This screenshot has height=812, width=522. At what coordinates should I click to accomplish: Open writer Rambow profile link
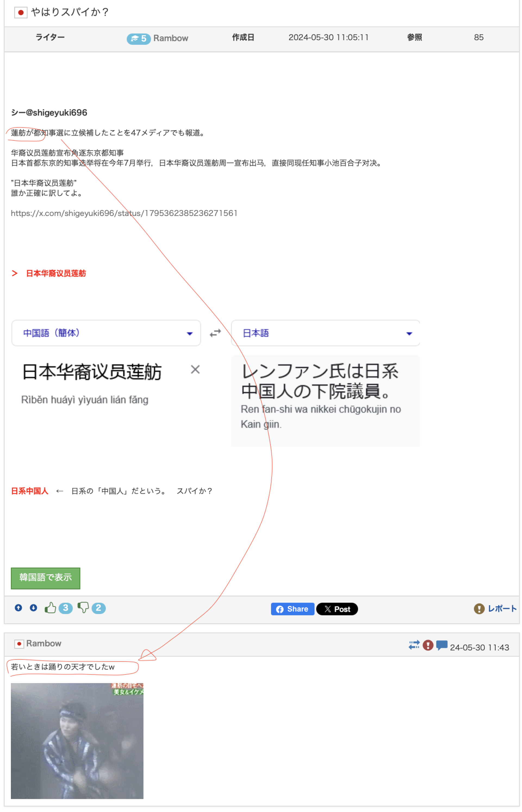(170, 38)
